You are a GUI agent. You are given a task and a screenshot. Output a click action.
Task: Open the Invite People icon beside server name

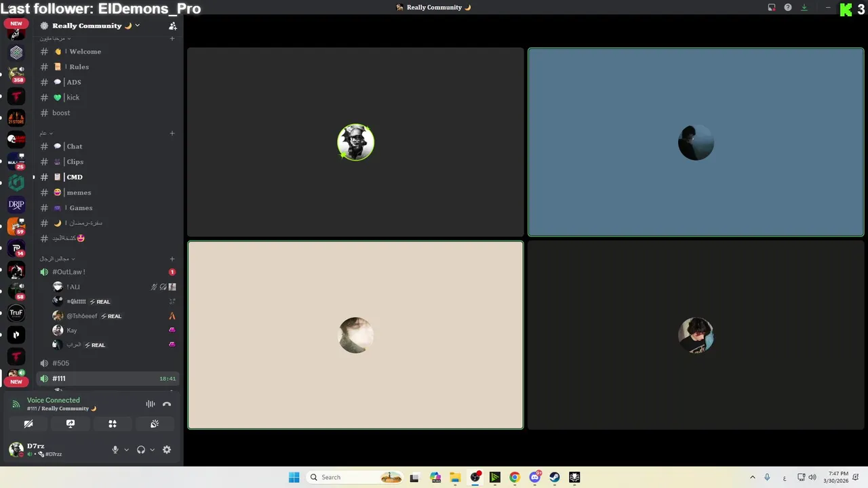[172, 26]
